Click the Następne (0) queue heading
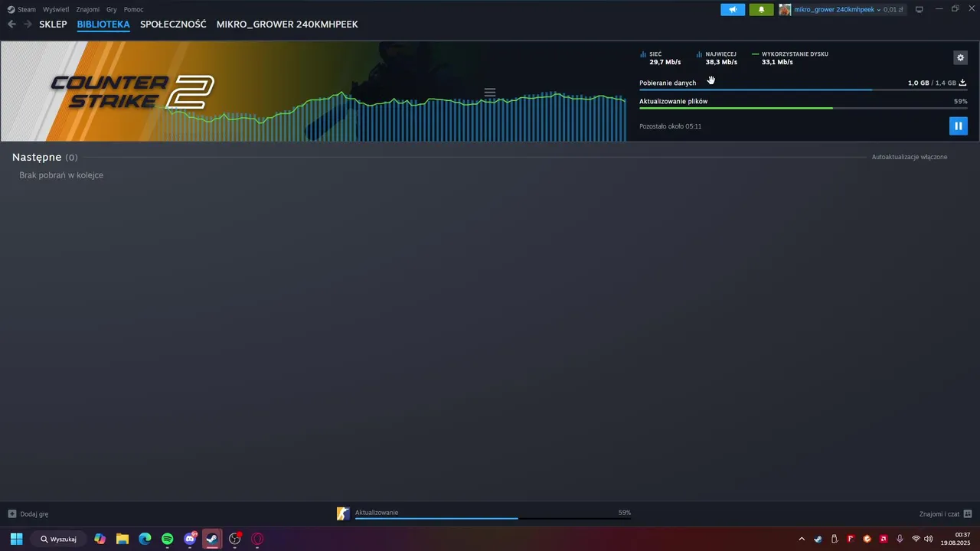This screenshot has height=551, width=980. [45, 157]
